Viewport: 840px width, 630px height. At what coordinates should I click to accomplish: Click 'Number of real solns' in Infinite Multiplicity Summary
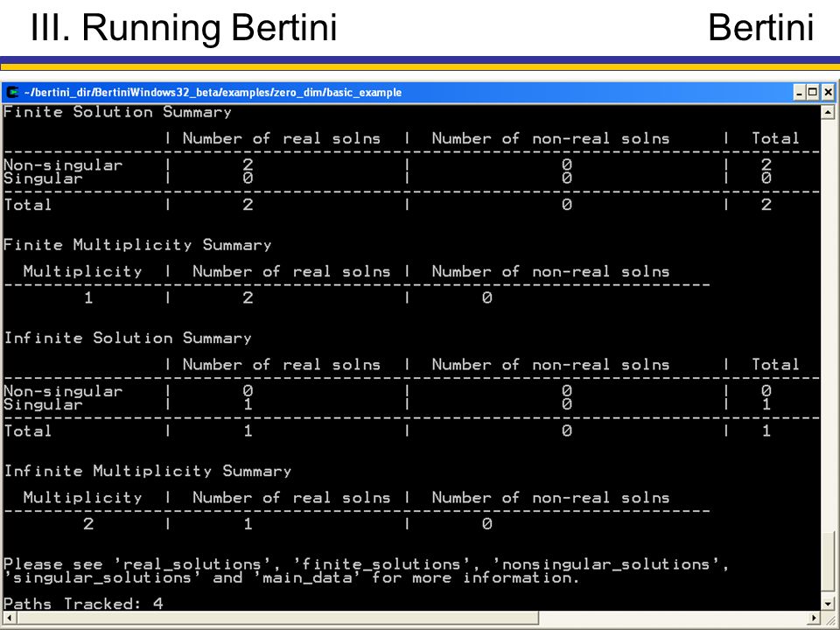click(291, 498)
